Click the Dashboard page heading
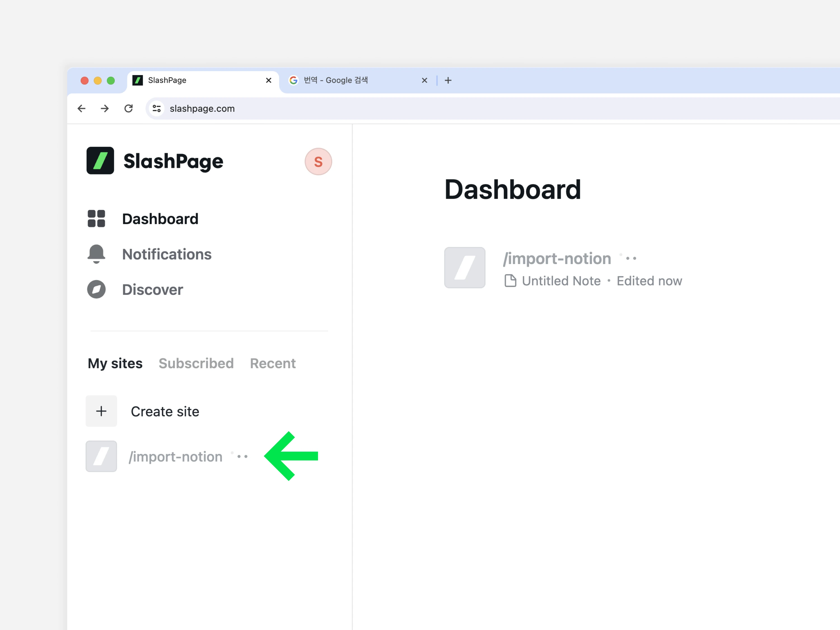840x630 pixels. coord(513,190)
